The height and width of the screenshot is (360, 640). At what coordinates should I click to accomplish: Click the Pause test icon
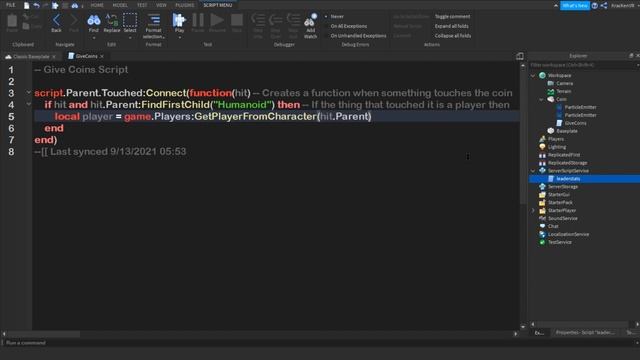[x=198, y=20]
